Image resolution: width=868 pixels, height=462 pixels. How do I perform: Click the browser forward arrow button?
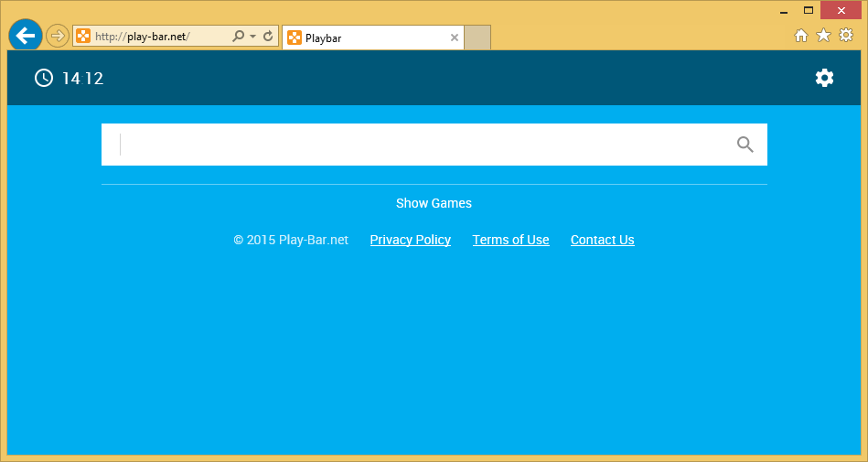pyautogui.click(x=57, y=37)
